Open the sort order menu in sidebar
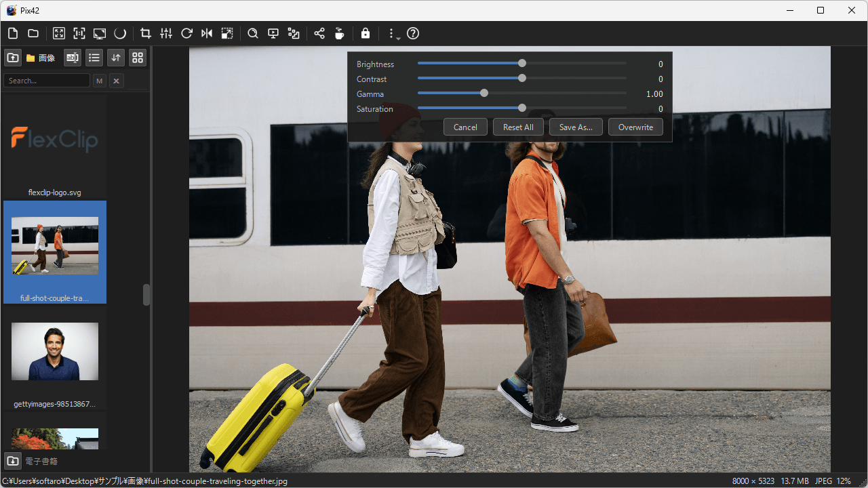Viewport: 868px width, 488px height. (x=116, y=58)
